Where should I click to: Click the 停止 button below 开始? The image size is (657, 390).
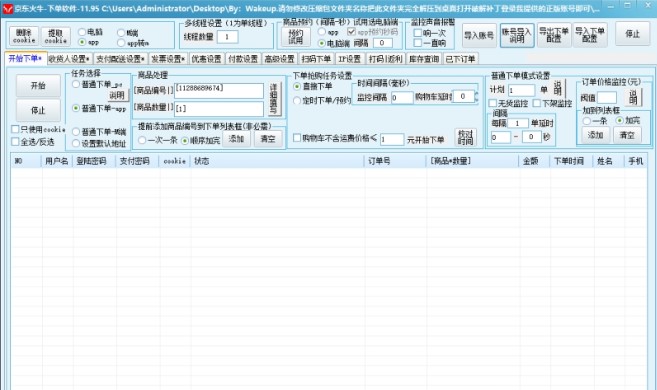(38, 111)
